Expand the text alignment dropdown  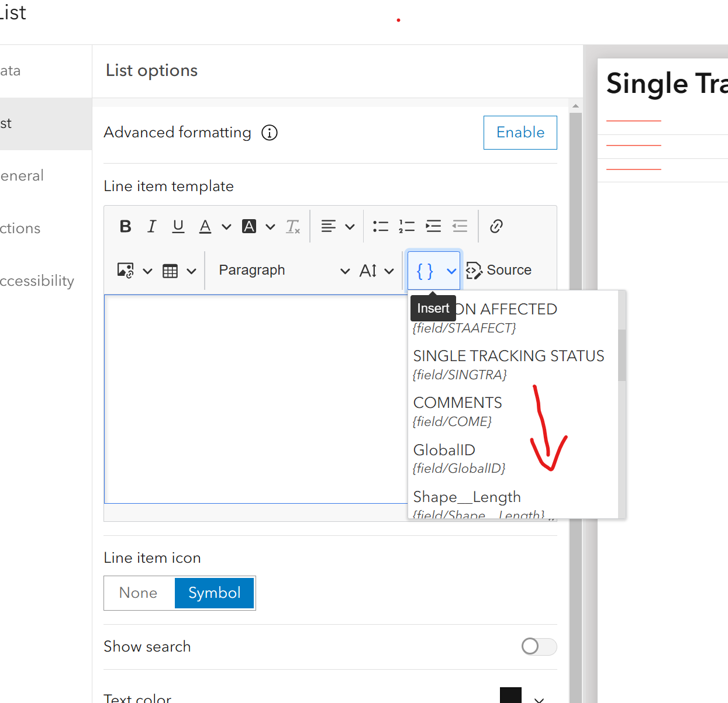click(x=350, y=226)
